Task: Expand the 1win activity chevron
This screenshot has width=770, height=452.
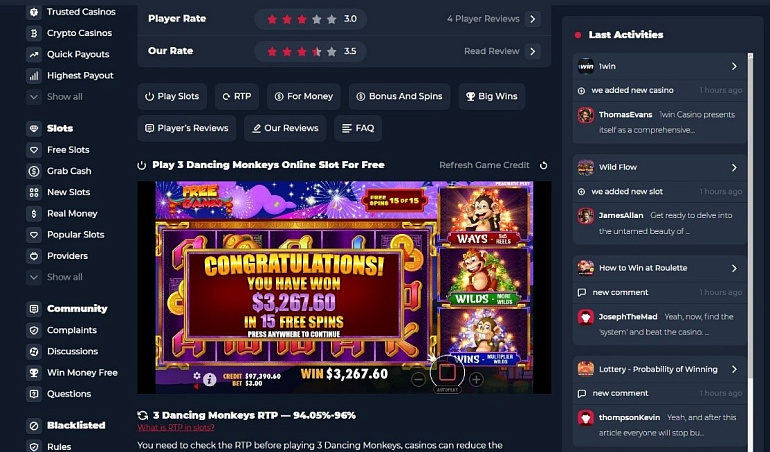Action: click(x=734, y=66)
